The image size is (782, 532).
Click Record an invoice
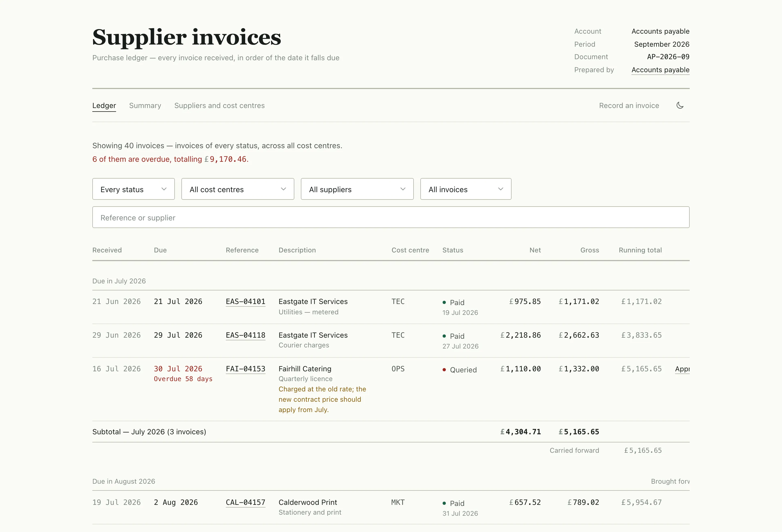[x=629, y=106]
